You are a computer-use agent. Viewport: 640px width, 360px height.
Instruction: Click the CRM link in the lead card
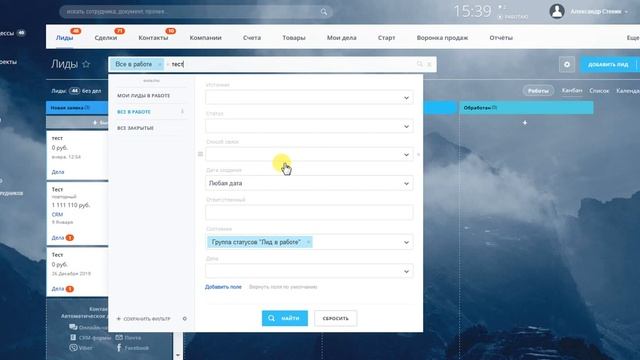pos(57,214)
